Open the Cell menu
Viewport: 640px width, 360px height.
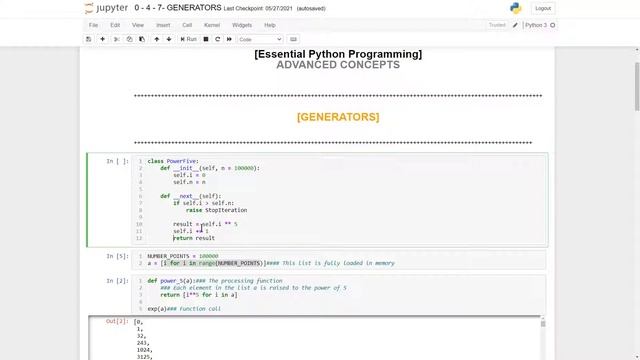187,25
